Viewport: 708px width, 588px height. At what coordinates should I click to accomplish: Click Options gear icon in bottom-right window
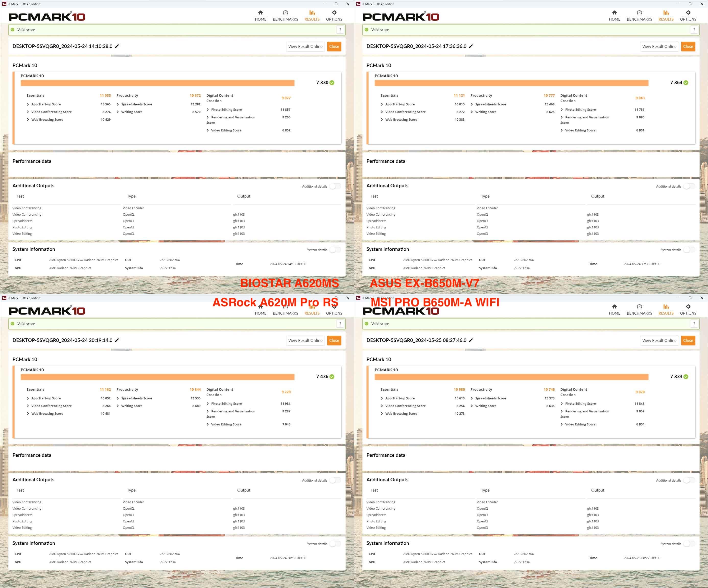click(x=688, y=307)
